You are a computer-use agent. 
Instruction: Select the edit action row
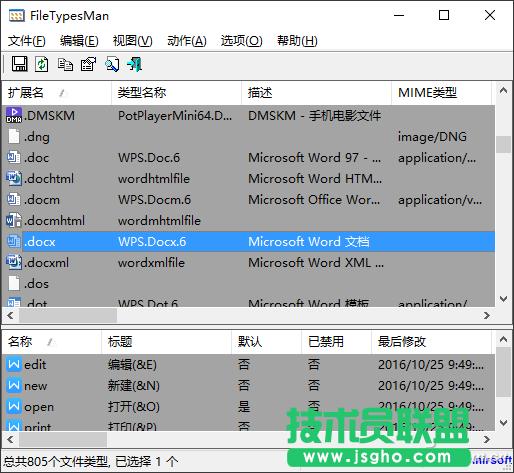248,365
